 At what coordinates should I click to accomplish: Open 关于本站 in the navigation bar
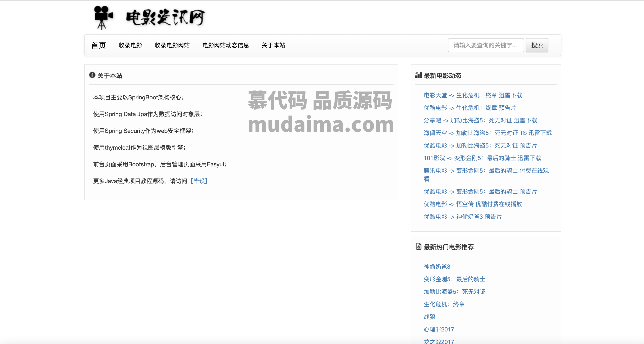(273, 45)
